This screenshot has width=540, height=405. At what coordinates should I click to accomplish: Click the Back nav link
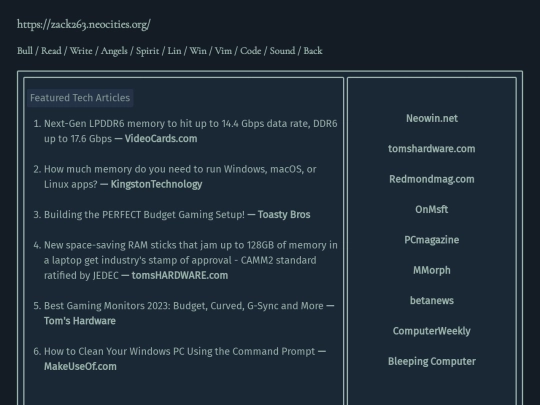313,51
